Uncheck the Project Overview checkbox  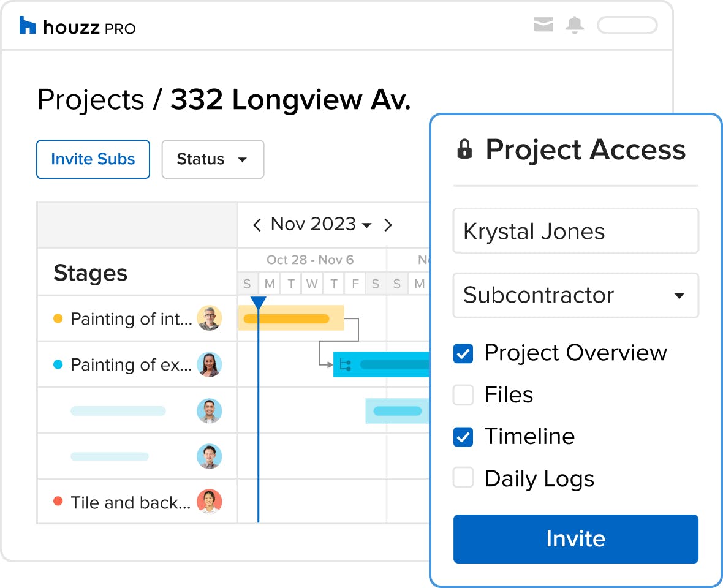[463, 353]
